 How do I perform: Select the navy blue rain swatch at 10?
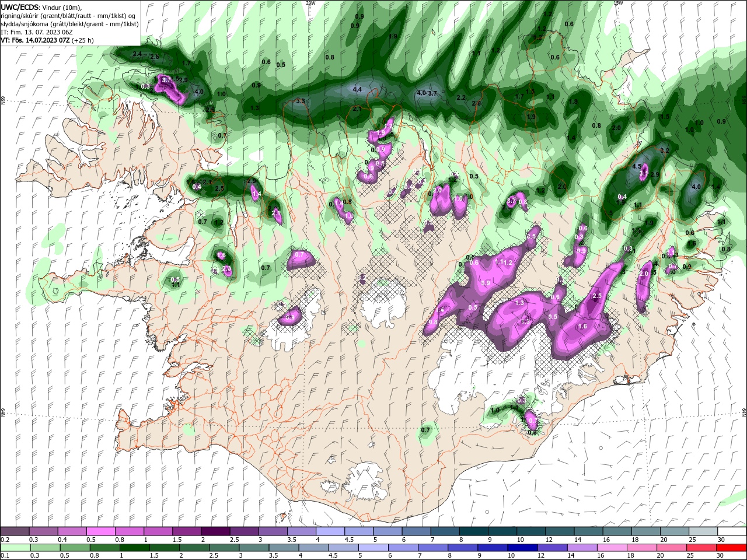(x=522, y=548)
